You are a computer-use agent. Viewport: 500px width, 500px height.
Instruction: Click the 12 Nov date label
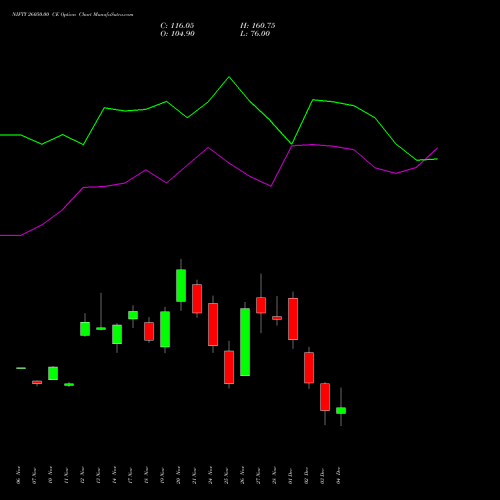tap(82, 475)
